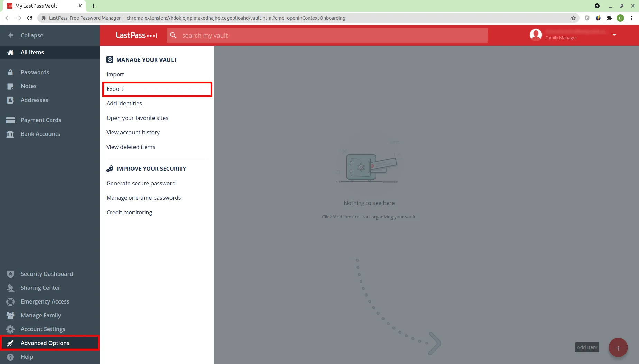This screenshot has width=639, height=364.
Task: Expand the account dropdown arrow
Action: (x=614, y=35)
